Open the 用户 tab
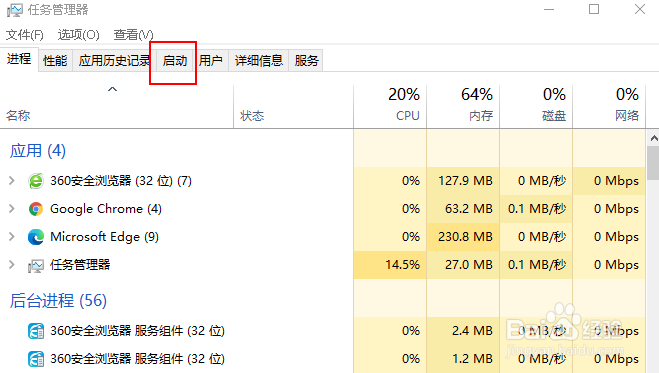This screenshot has height=373, width=659. (x=211, y=61)
